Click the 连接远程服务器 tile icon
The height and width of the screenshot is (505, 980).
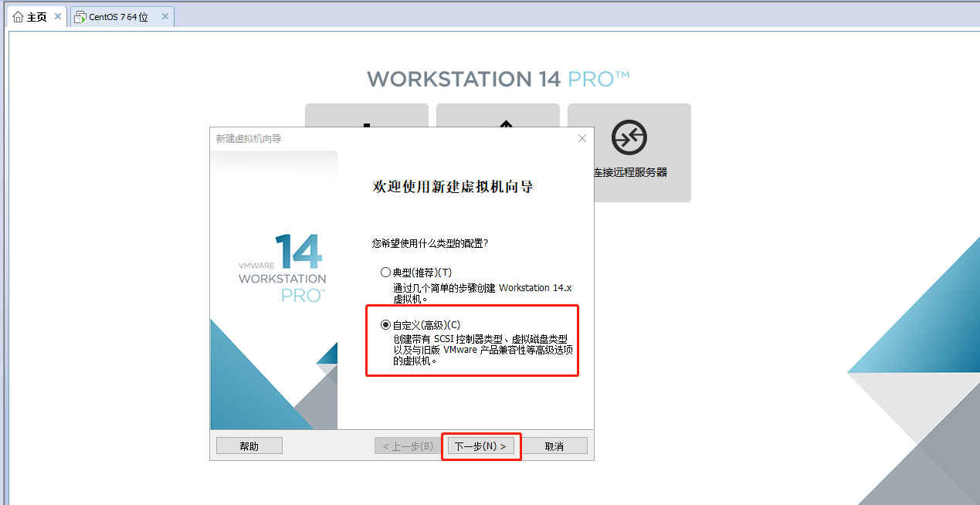tap(629, 138)
